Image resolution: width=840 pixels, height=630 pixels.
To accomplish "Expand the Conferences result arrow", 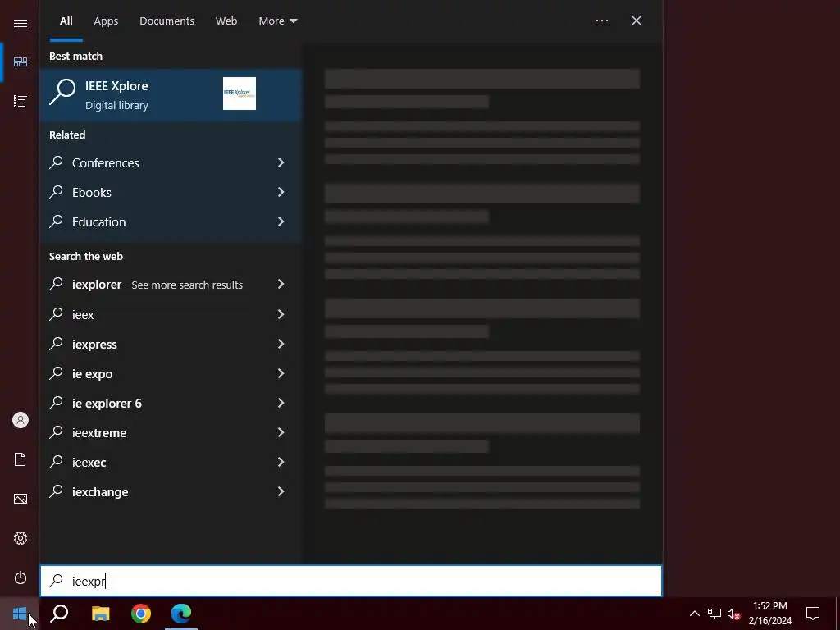I will pyautogui.click(x=281, y=162).
